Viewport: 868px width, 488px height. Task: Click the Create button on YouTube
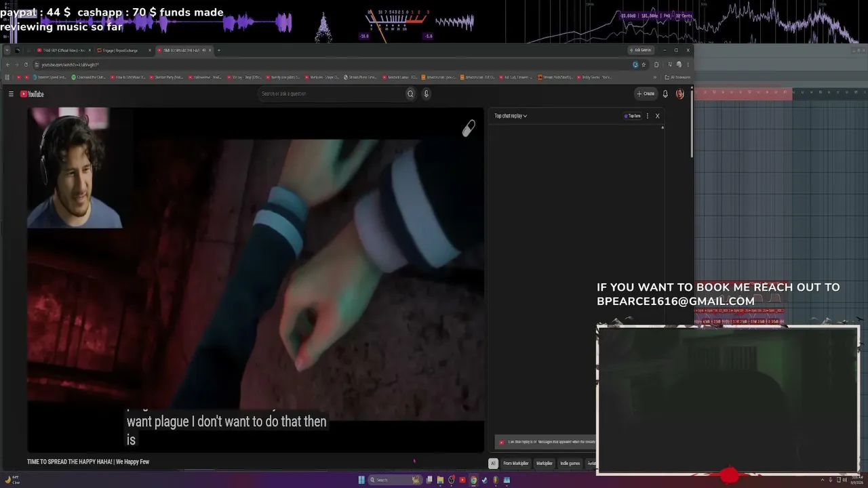(x=646, y=94)
